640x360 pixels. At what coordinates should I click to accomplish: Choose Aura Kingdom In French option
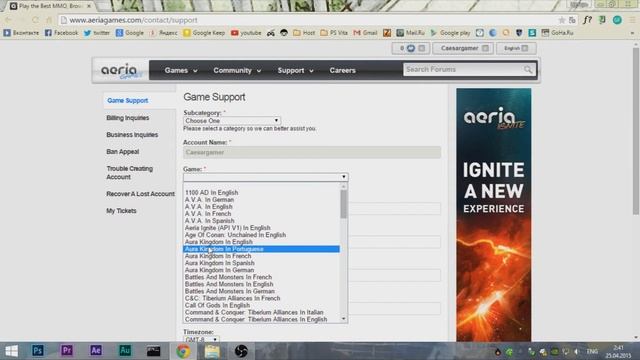tap(261, 256)
